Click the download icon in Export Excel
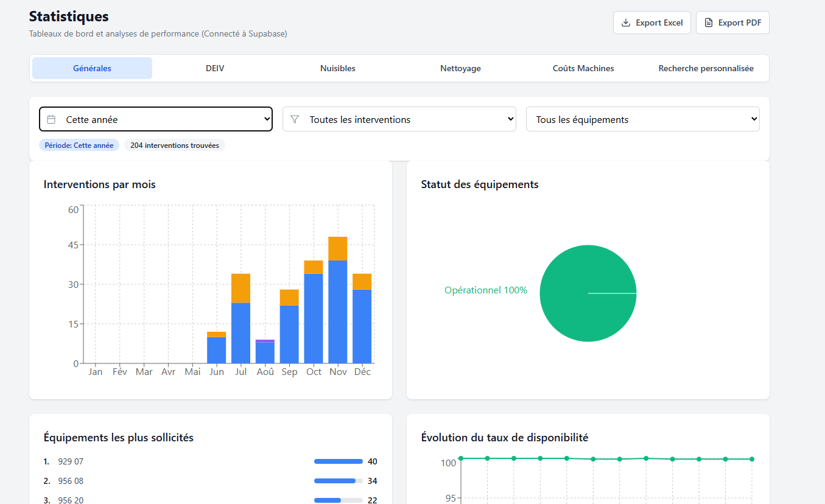This screenshot has height=504, width=825. 625,23
